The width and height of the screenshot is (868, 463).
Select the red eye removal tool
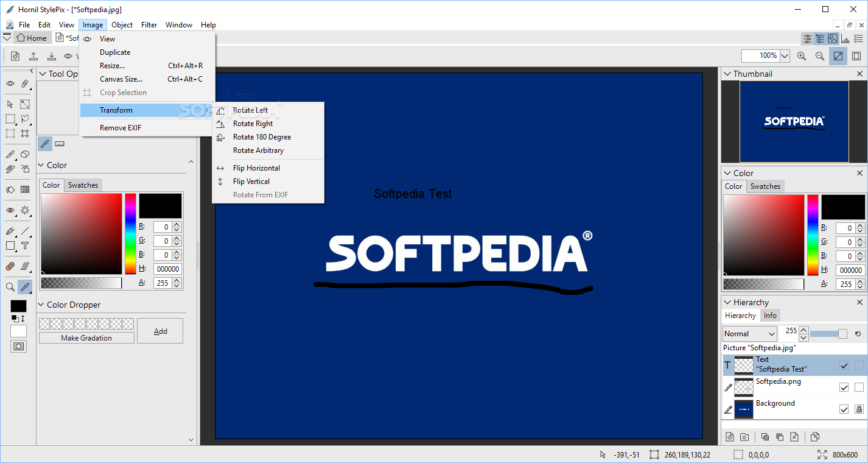10,210
